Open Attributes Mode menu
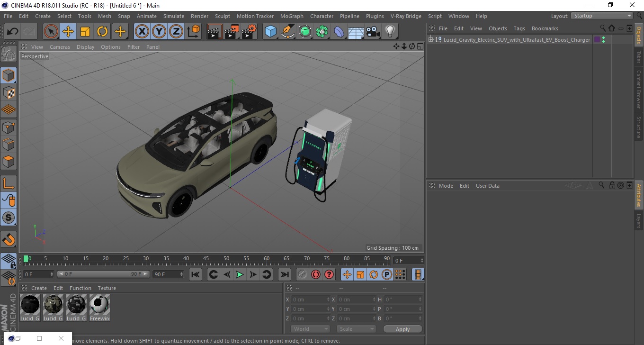The width and height of the screenshot is (644, 345). 446,186
